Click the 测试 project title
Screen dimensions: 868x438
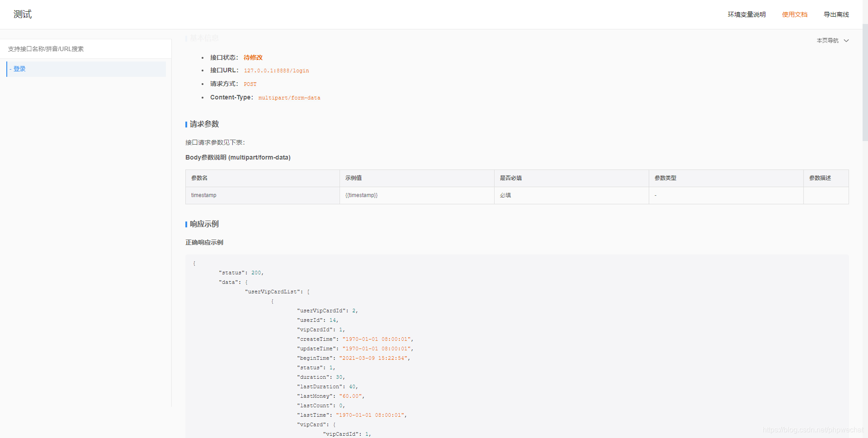tap(23, 14)
